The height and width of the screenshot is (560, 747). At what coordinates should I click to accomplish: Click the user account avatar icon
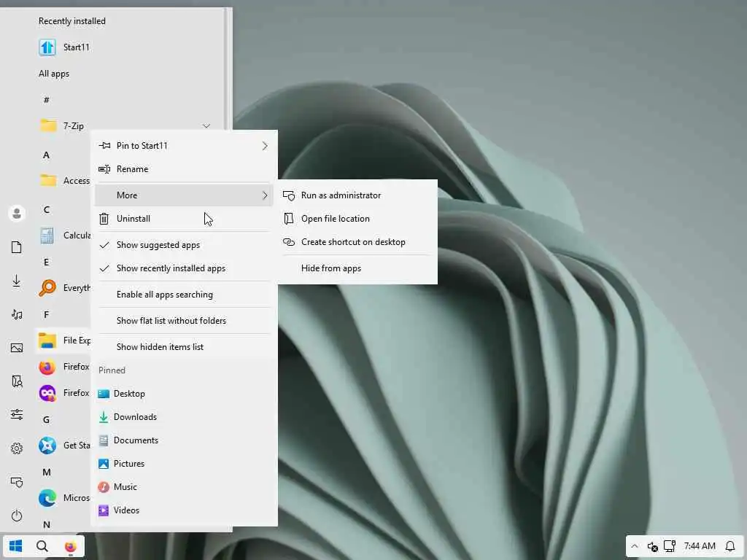[x=17, y=214]
